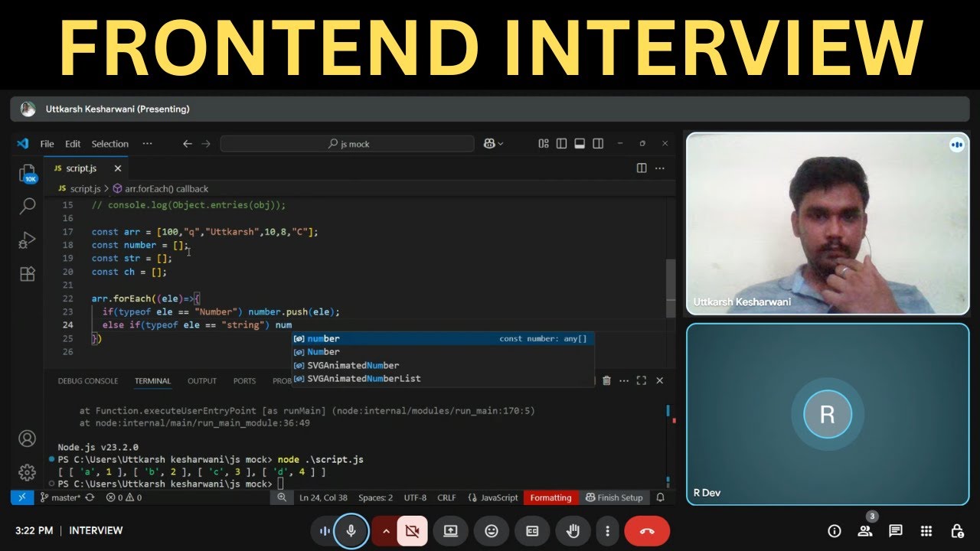Switch to the DEBUG CONSOLE tab
980x551 pixels.
coord(88,381)
